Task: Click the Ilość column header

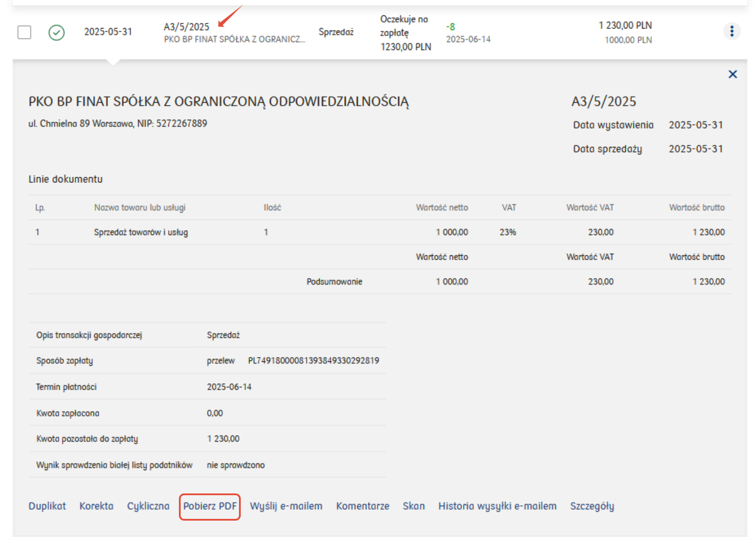Action: [x=272, y=207]
